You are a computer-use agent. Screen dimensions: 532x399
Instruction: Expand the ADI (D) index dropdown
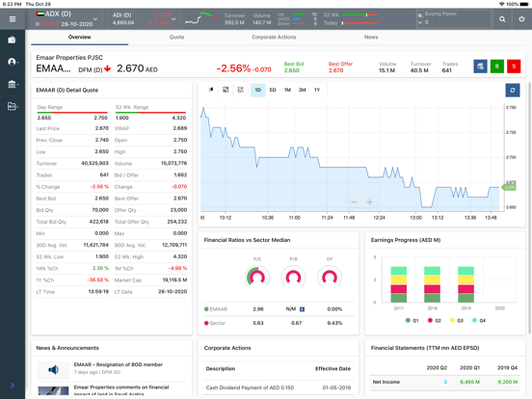point(173,19)
